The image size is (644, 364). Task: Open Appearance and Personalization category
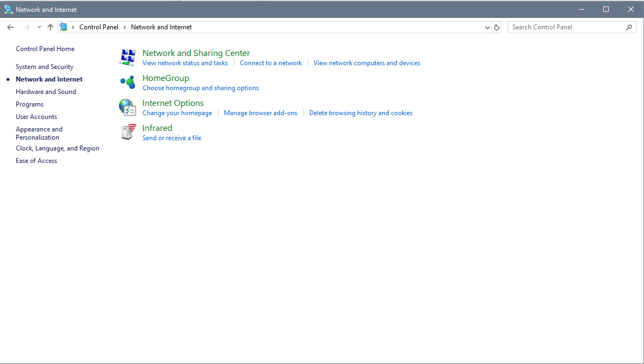click(x=39, y=133)
